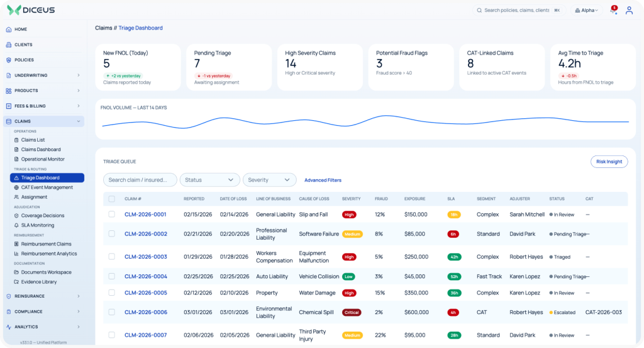Click the Reinsurance shield icon
This screenshot has height=348, width=644.
pyautogui.click(x=9, y=296)
